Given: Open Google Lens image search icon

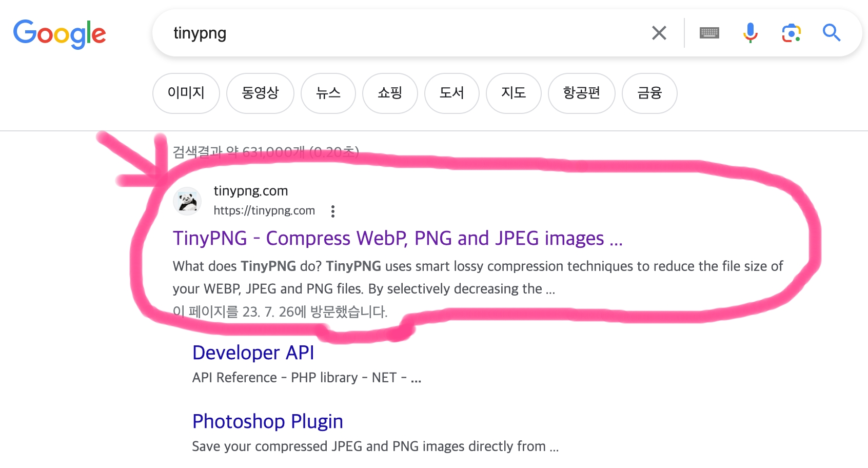Looking at the screenshot, I should [x=791, y=33].
